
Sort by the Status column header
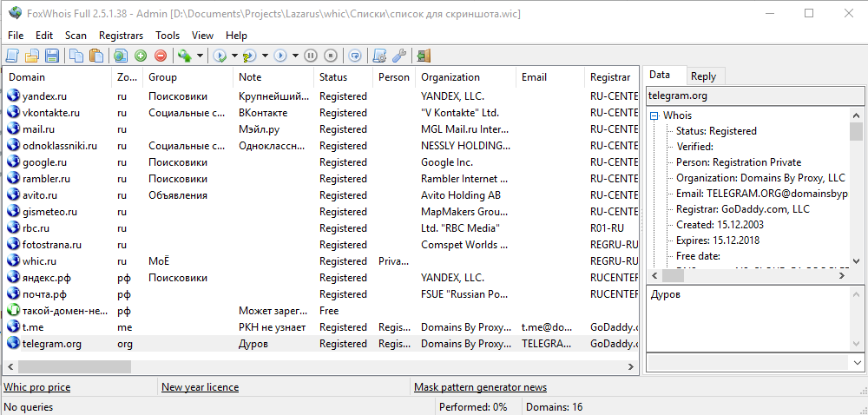pos(343,77)
